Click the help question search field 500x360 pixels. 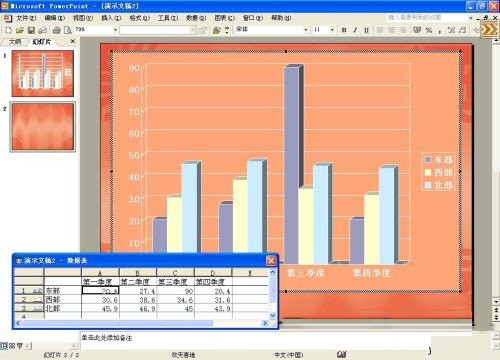pyautogui.click(x=427, y=18)
